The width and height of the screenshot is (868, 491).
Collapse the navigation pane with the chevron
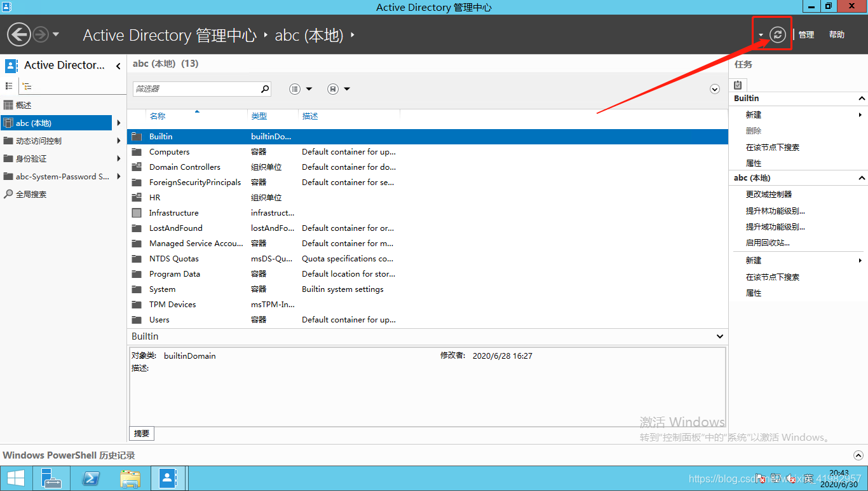click(x=118, y=66)
